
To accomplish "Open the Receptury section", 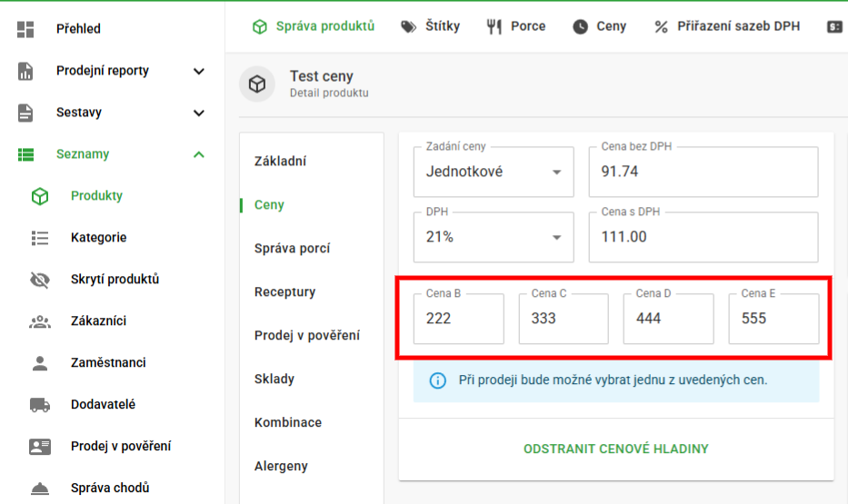I will tap(285, 292).
